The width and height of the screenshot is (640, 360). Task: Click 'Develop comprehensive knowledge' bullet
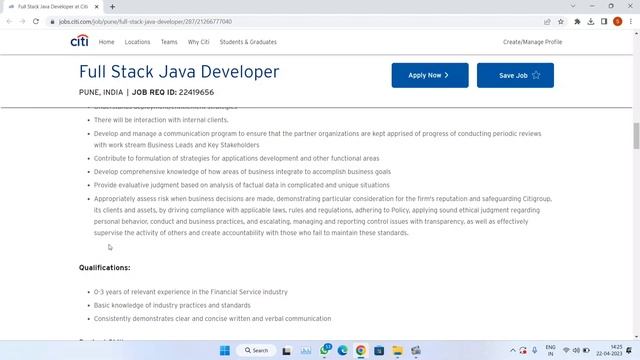pos(242,172)
